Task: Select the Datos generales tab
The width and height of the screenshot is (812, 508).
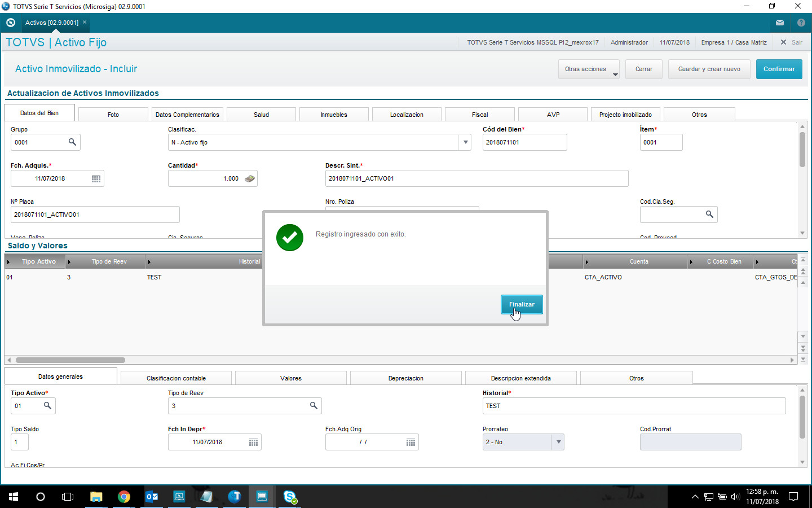Action: [60, 376]
